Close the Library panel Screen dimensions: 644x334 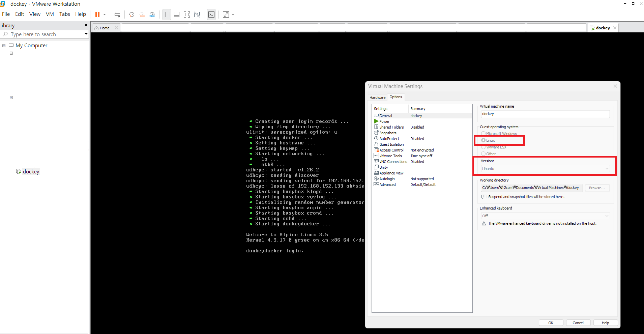(86, 25)
